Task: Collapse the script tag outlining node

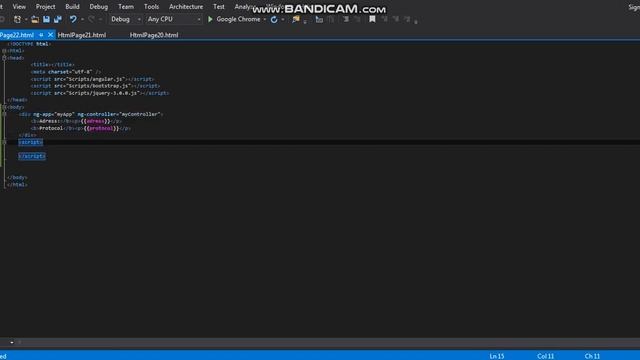Action: click(4, 142)
